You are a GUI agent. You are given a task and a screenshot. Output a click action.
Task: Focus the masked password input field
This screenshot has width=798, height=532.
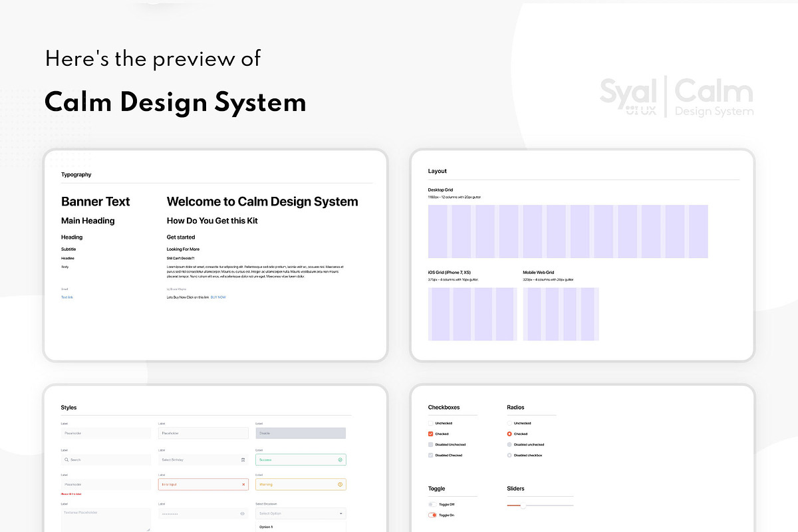(x=203, y=513)
